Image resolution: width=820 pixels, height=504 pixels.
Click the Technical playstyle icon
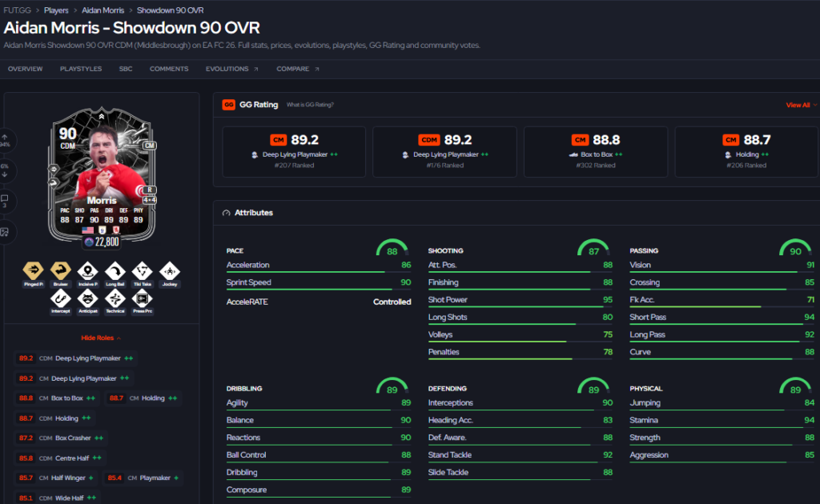click(115, 298)
